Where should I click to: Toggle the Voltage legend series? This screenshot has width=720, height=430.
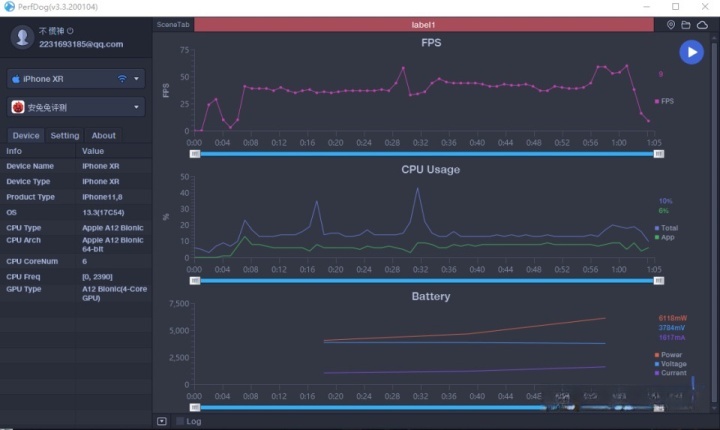670,364
